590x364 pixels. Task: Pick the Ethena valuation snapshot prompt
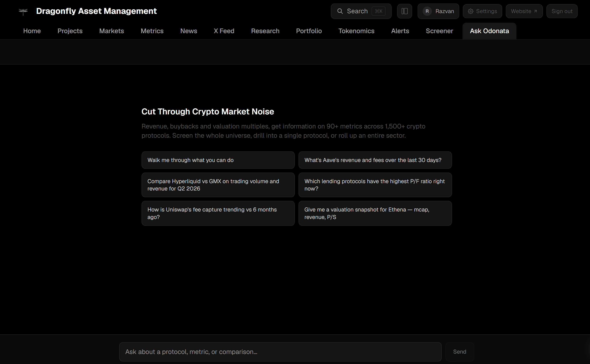click(375, 213)
